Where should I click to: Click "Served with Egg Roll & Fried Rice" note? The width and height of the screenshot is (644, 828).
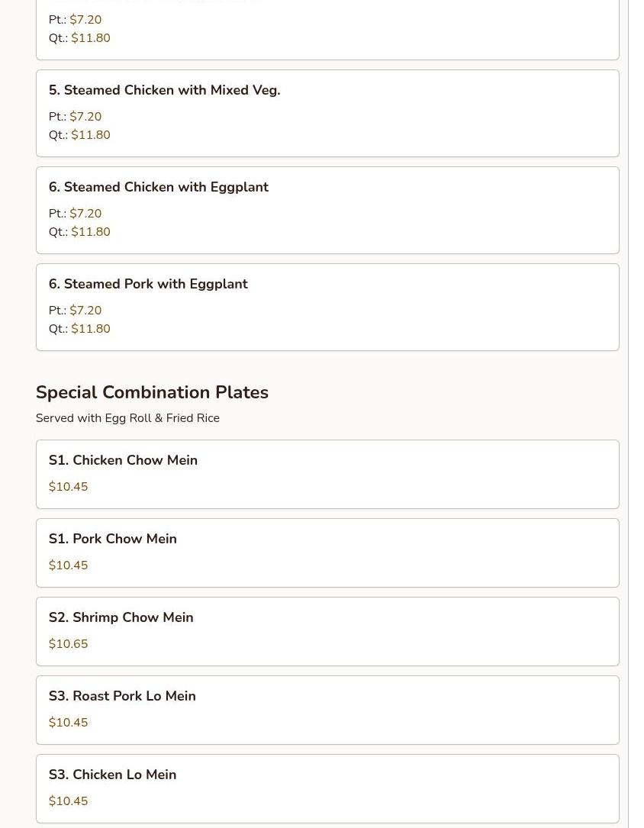(x=127, y=418)
